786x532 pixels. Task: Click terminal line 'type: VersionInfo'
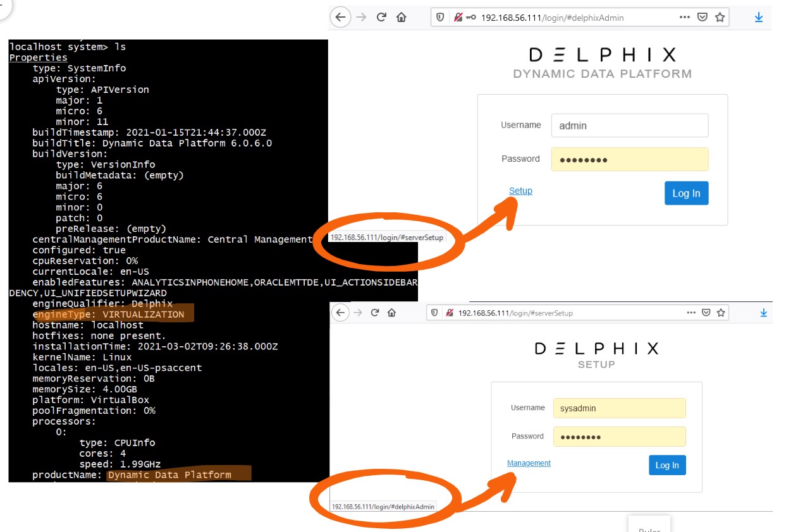tap(105, 164)
